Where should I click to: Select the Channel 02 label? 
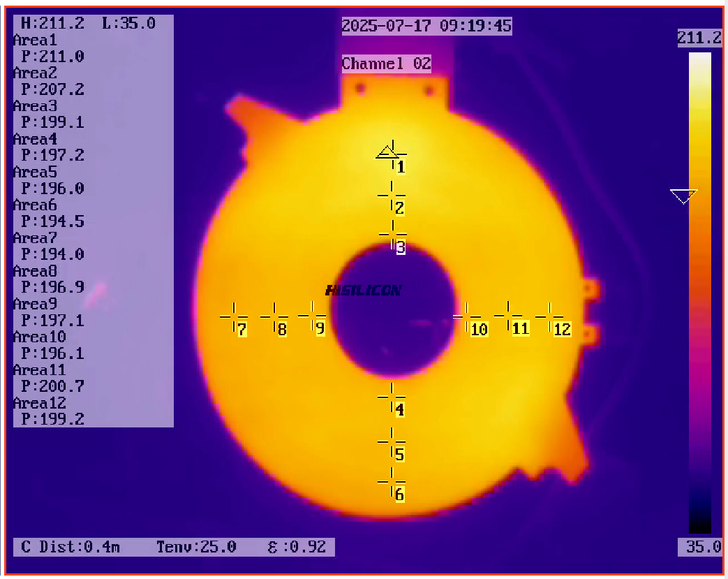[x=386, y=64]
